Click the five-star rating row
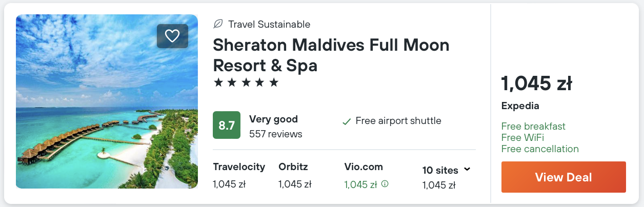 246,82
